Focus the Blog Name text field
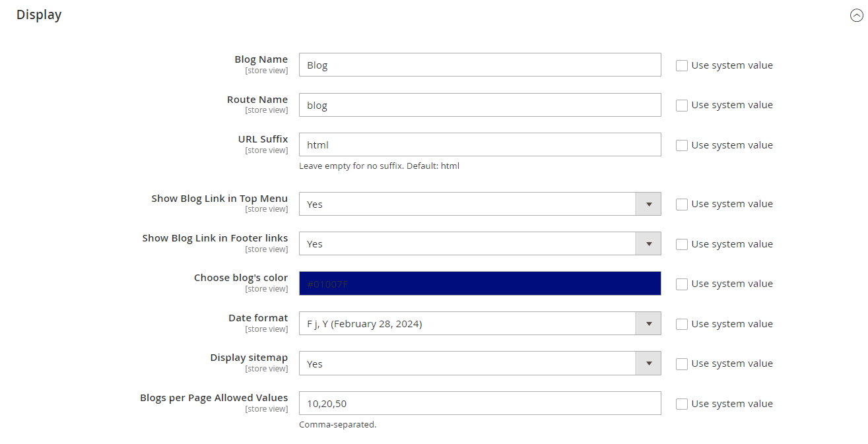This screenshot has width=868, height=444. [479, 65]
